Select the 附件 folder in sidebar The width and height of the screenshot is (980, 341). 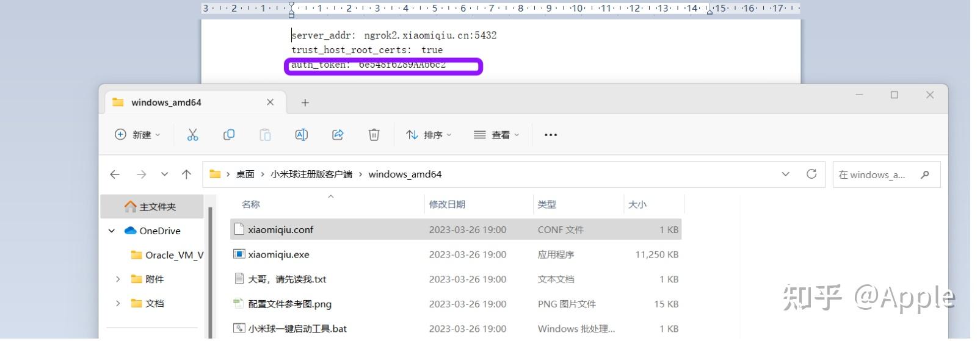[148, 279]
